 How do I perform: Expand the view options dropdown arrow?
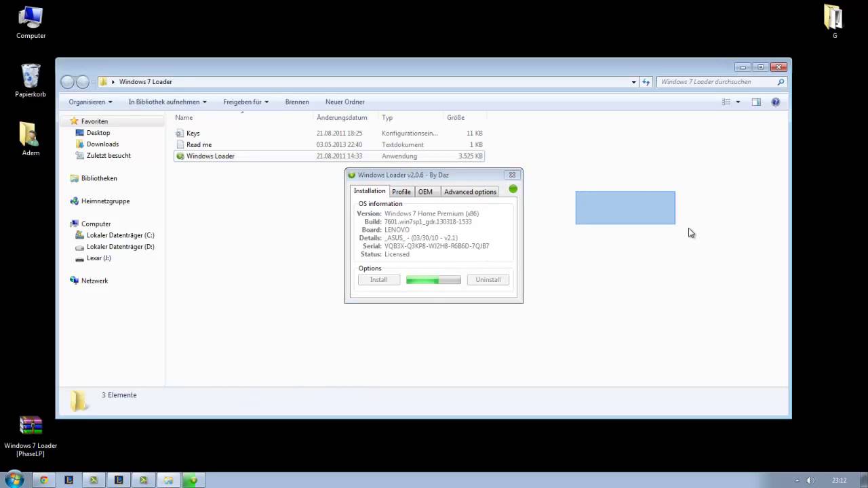pyautogui.click(x=738, y=102)
